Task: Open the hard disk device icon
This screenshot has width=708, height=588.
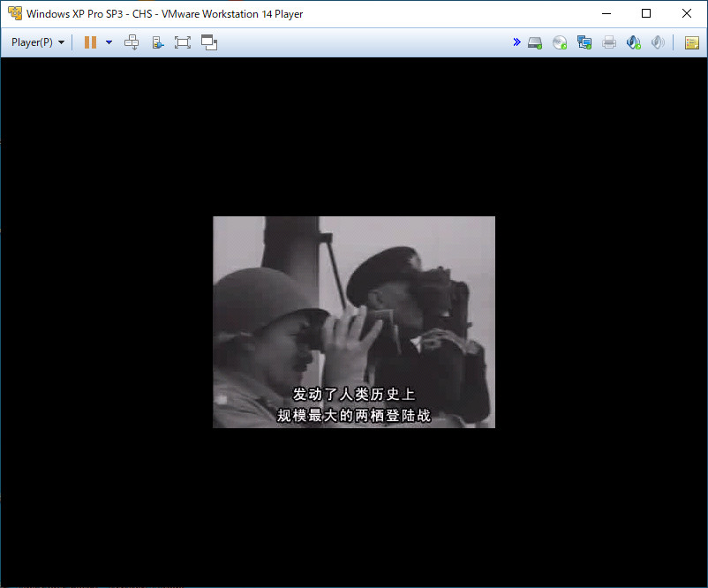Action: click(535, 43)
